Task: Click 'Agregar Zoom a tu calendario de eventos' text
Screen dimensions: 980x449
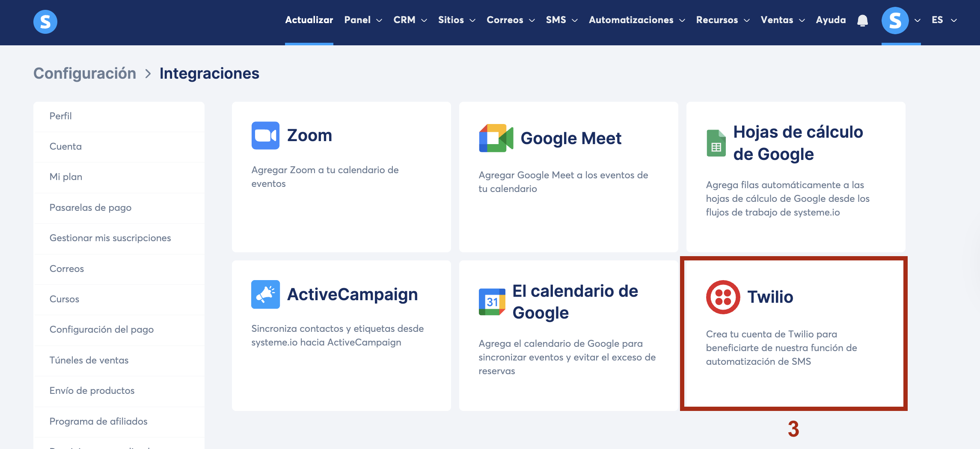Action: 325,177
